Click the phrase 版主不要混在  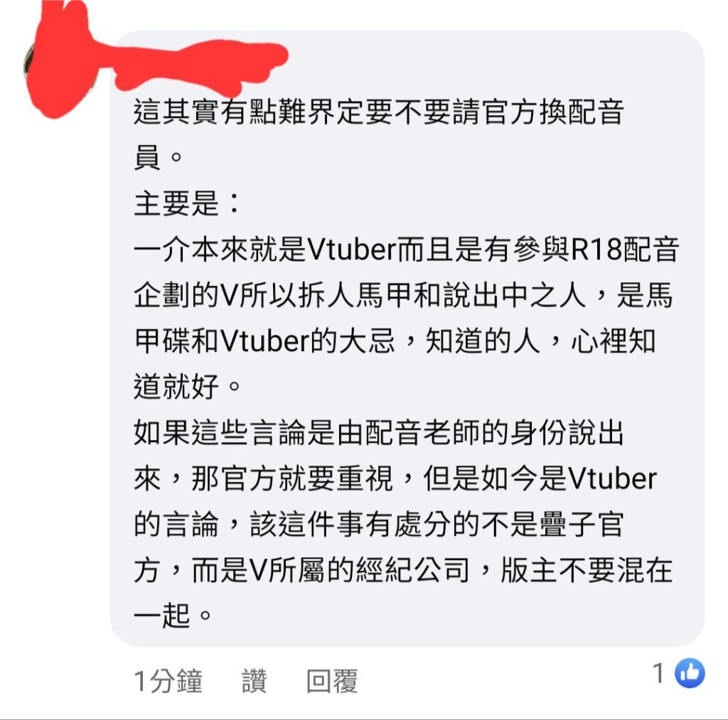(587, 569)
